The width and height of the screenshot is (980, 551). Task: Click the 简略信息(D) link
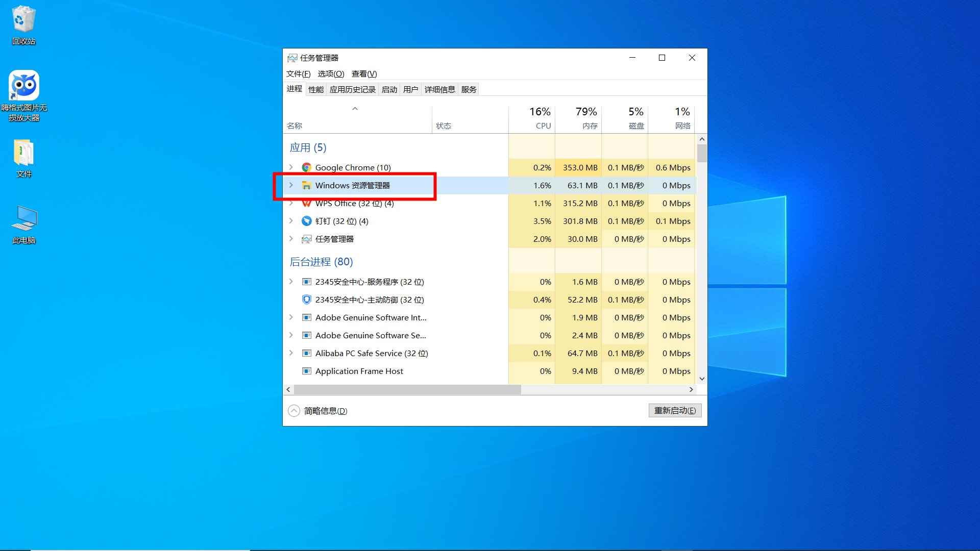[x=326, y=411]
